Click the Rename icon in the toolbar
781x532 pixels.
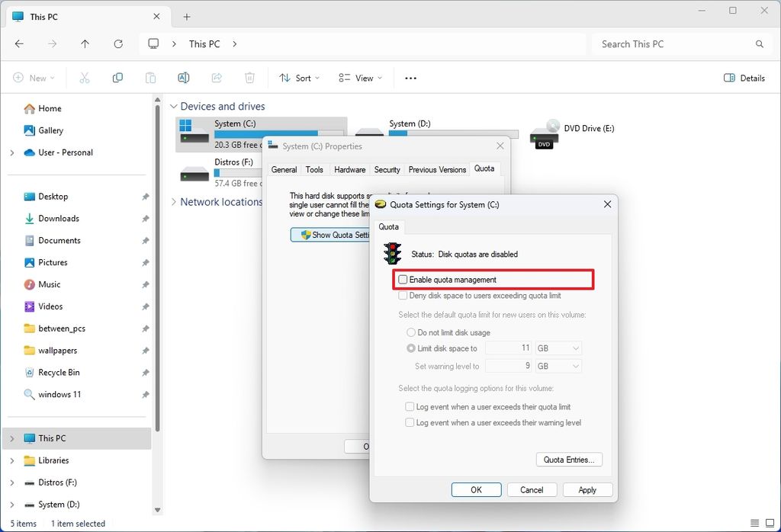183,77
